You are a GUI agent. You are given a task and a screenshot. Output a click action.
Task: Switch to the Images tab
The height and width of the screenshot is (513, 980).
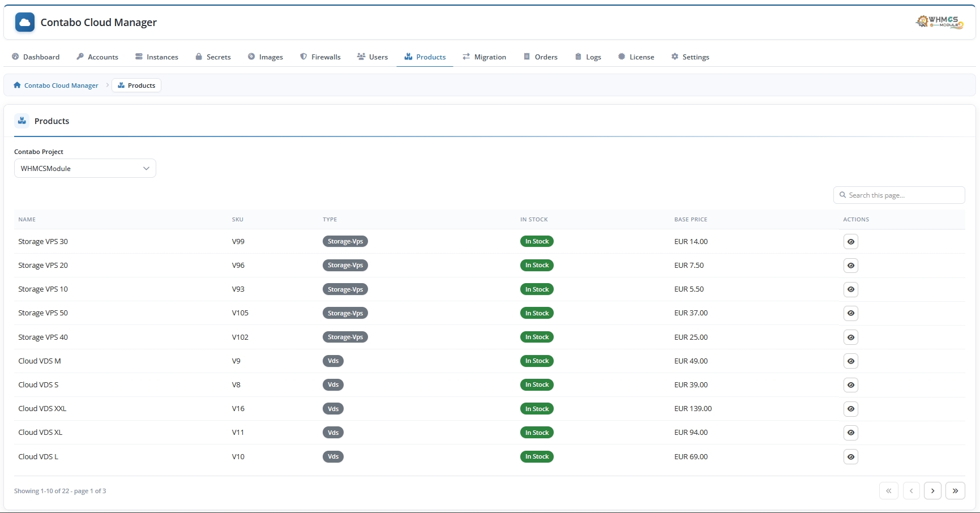tap(266, 57)
